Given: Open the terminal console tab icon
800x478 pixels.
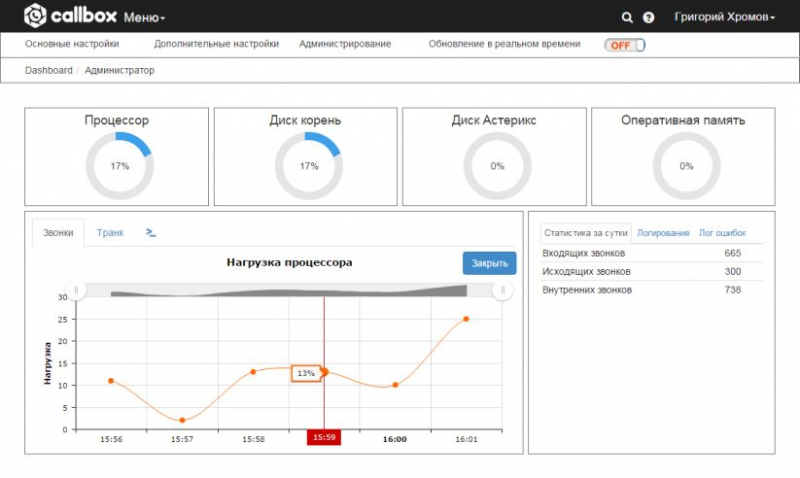Looking at the screenshot, I should tap(151, 232).
